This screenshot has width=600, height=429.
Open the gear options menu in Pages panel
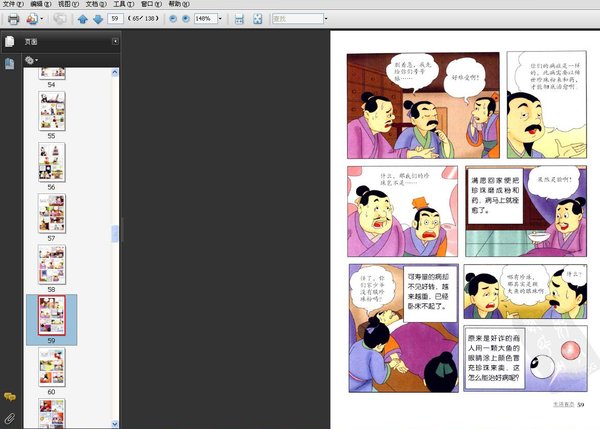coord(31,60)
